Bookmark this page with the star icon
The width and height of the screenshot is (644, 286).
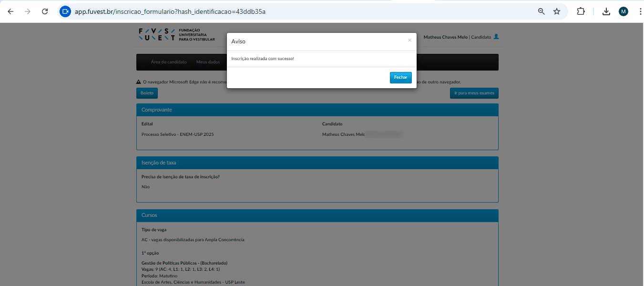pyautogui.click(x=557, y=11)
